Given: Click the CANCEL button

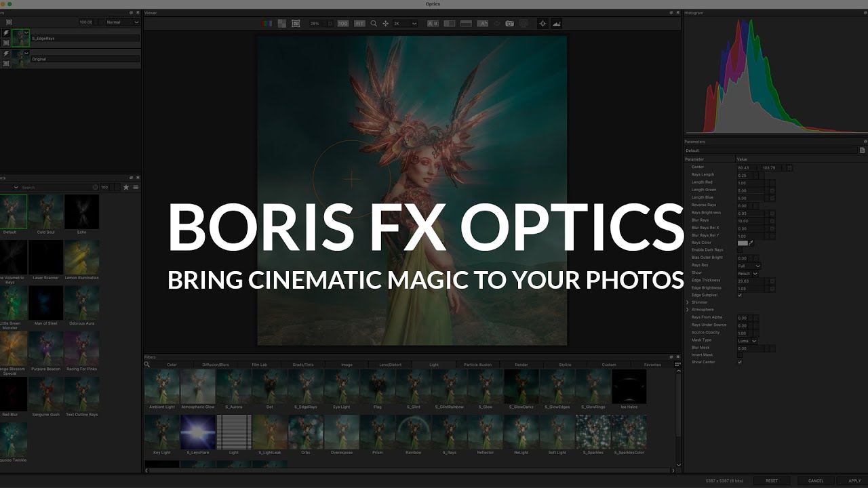Looking at the screenshot, I should (816, 481).
